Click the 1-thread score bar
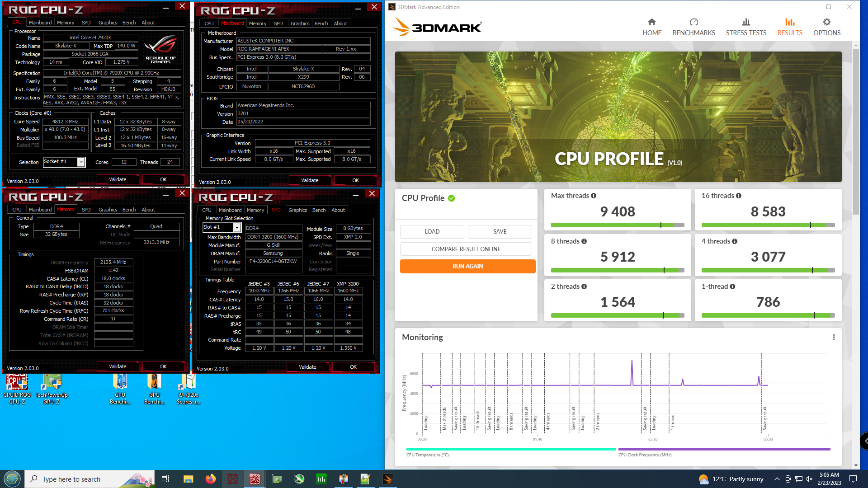Screen dimensions: 868x488 coord(768,315)
